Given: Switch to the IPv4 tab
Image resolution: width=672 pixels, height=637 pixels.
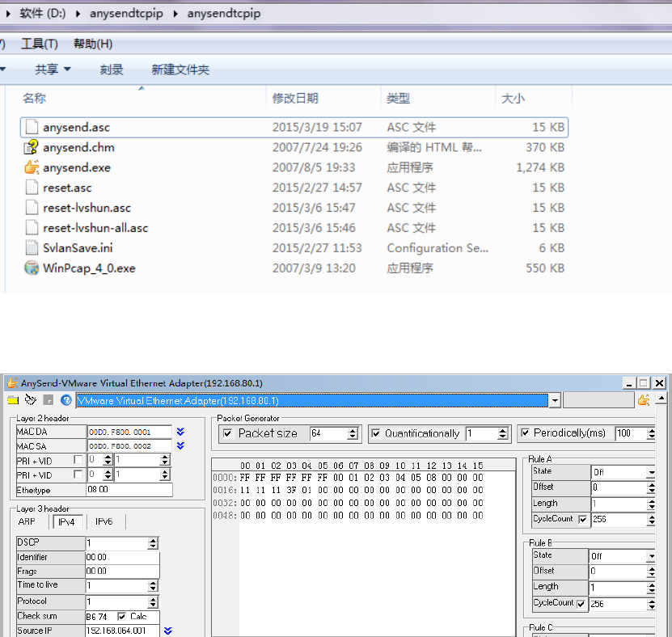Looking at the screenshot, I should click(x=66, y=521).
